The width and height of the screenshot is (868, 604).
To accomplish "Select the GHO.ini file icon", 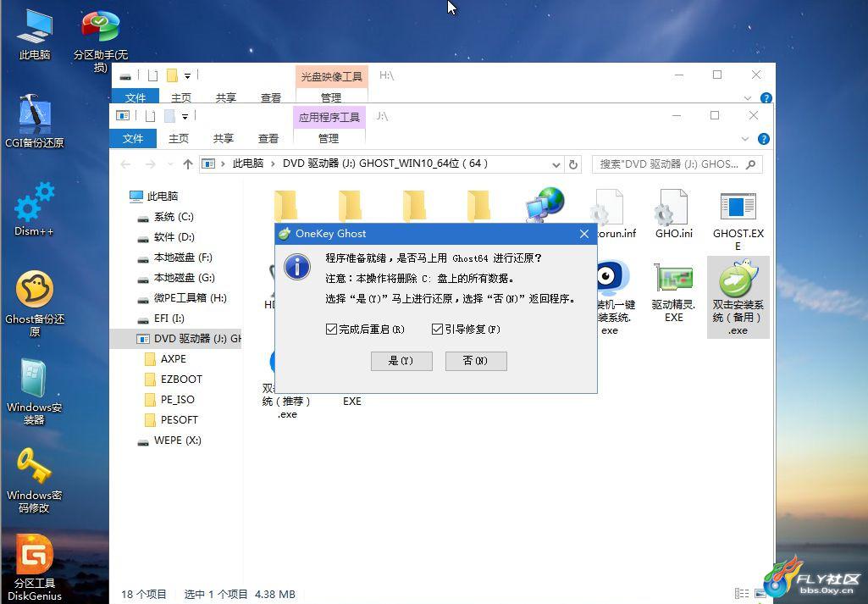I will [674, 213].
